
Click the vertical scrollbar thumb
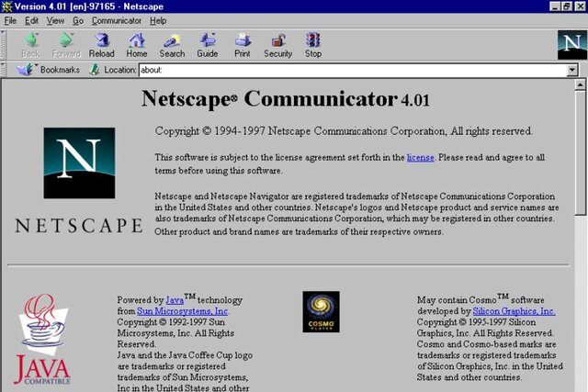click(580, 152)
